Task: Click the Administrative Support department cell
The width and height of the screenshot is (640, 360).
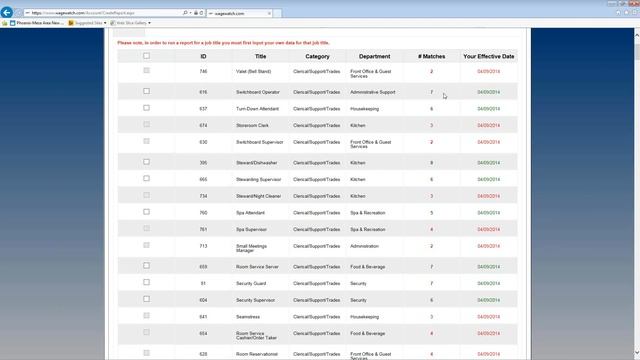Action: coord(373,92)
